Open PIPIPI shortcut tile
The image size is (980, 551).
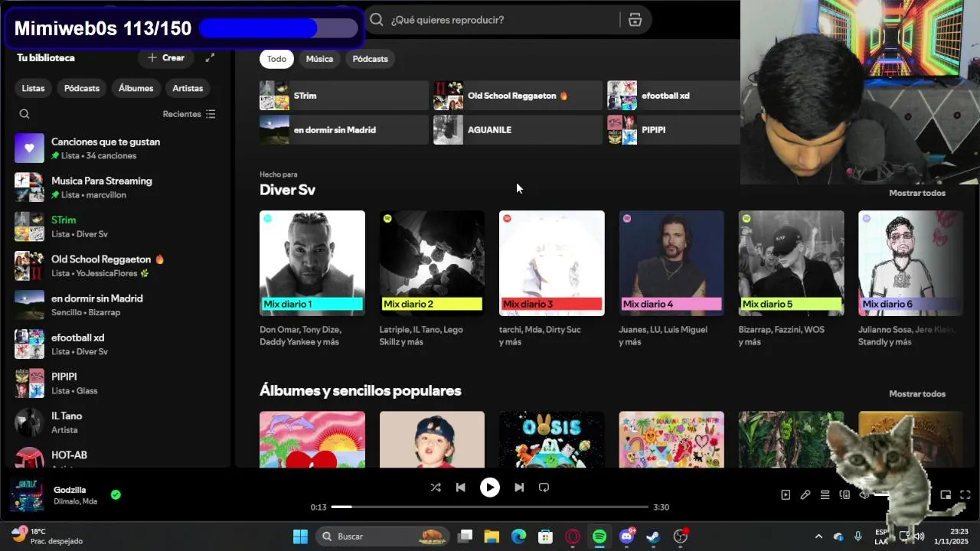tap(674, 130)
